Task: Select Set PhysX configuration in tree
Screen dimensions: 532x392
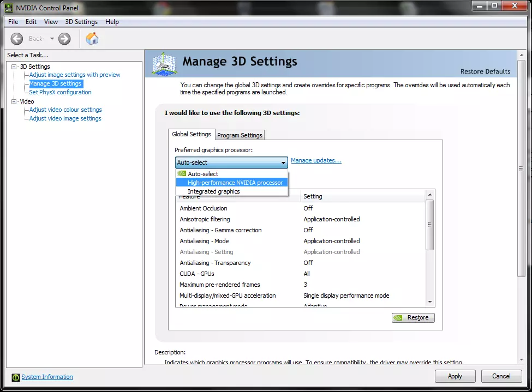Action: point(60,92)
